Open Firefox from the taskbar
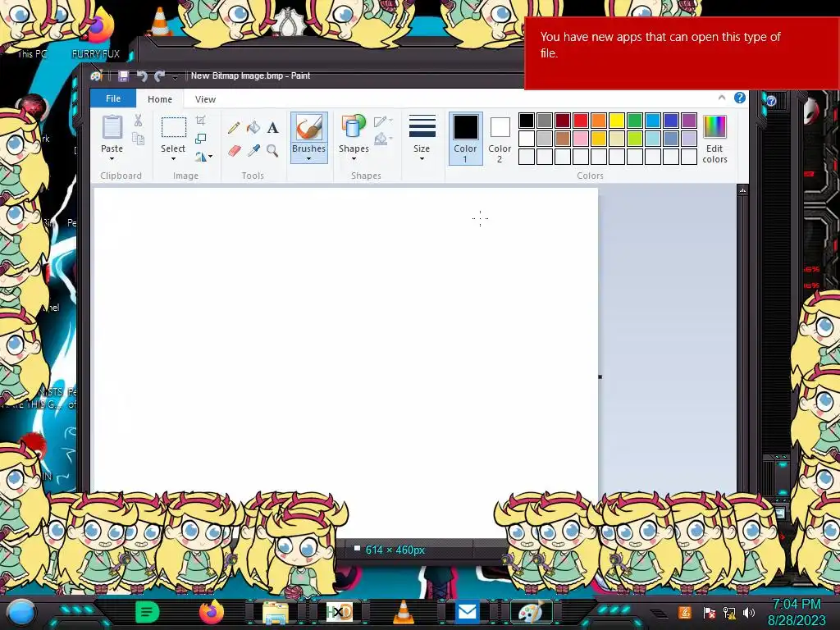Image resolution: width=840 pixels, height=630 pixels. [212, 612]
